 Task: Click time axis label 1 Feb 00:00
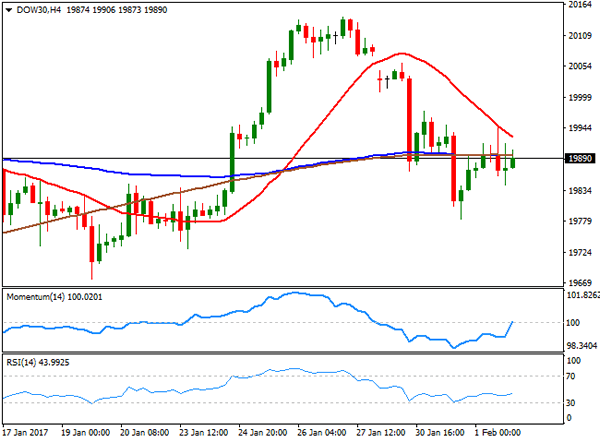[497, 433]
